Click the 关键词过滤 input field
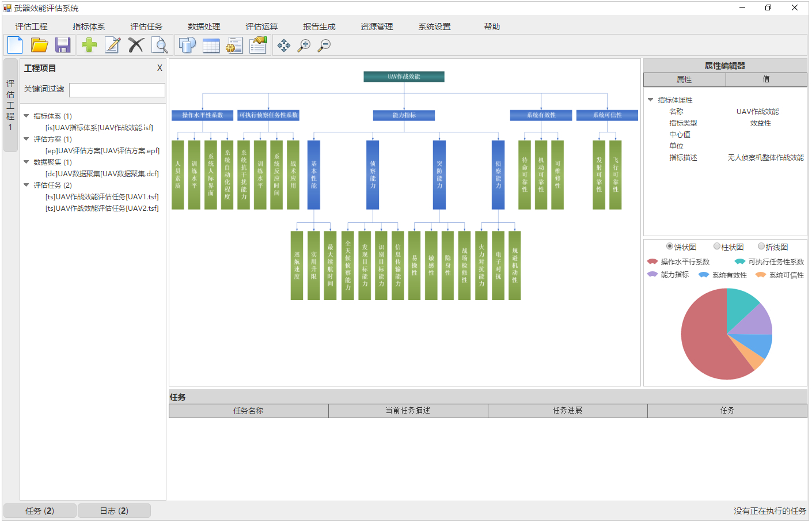812x523 pixels. (117, 90)
